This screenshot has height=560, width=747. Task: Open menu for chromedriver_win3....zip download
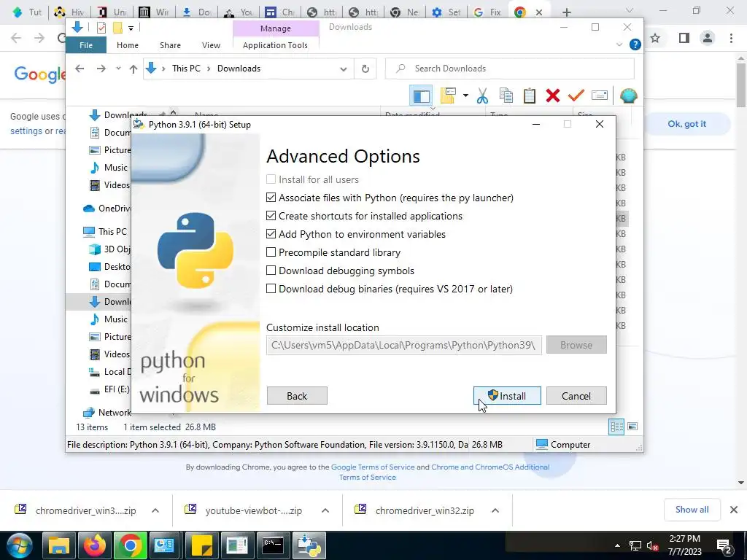click(x=155, y=510)
